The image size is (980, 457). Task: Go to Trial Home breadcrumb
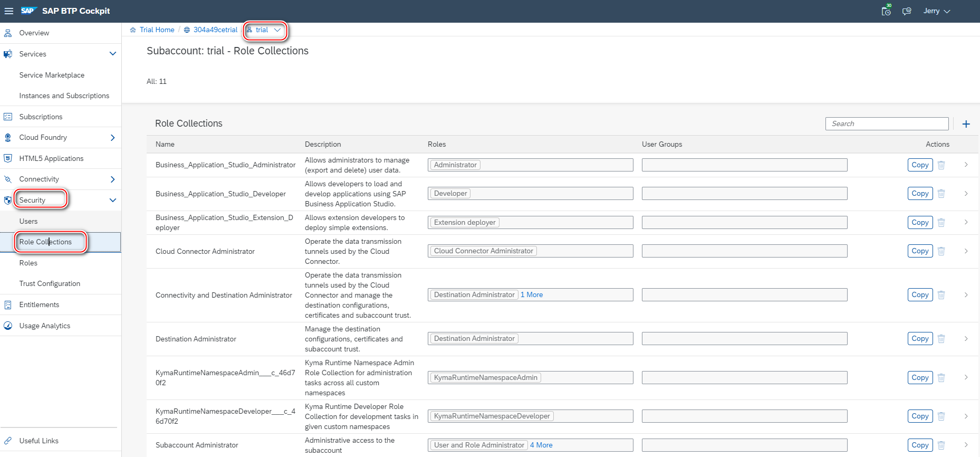157,30
